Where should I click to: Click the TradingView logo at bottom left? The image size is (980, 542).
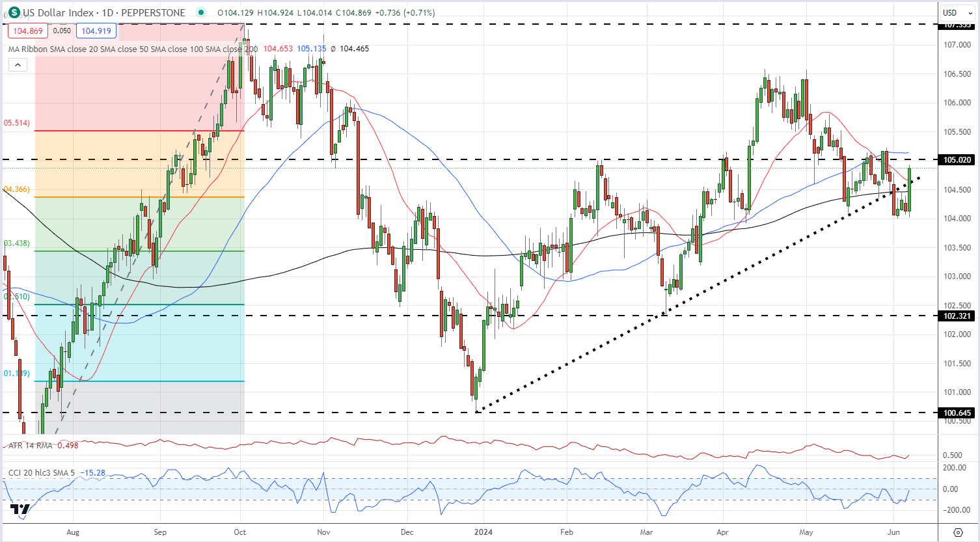click(x=20, y=509)
